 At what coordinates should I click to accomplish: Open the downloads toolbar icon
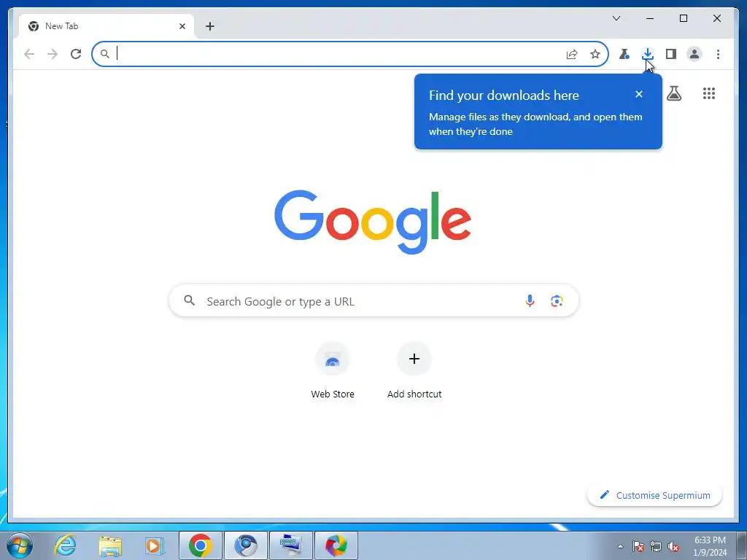click(x=648, y=54)
